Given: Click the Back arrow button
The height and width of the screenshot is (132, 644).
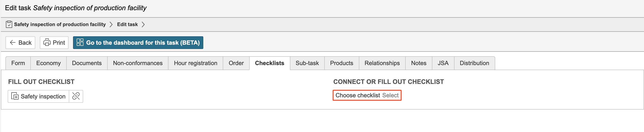Looking at the screenshot, I should [x=21, y=43].
